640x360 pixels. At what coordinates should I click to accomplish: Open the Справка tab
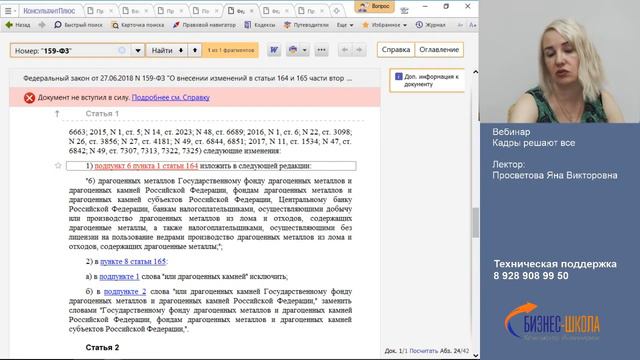(396, 50)
